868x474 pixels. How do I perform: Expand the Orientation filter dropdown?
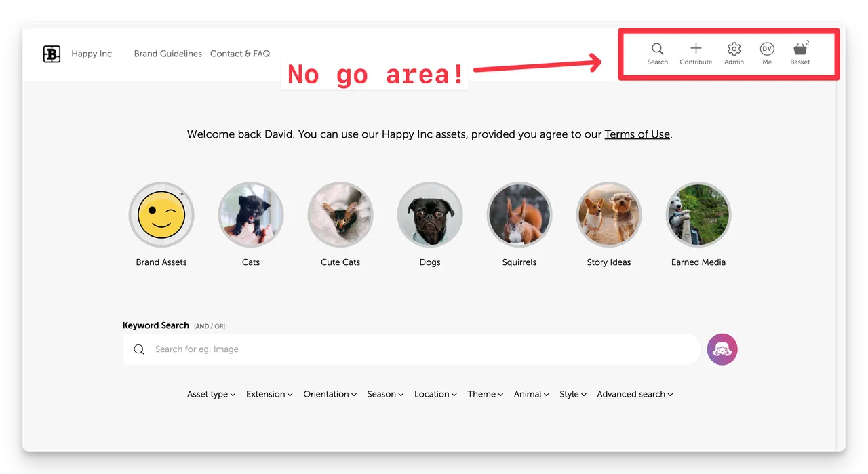coord(330,394)
